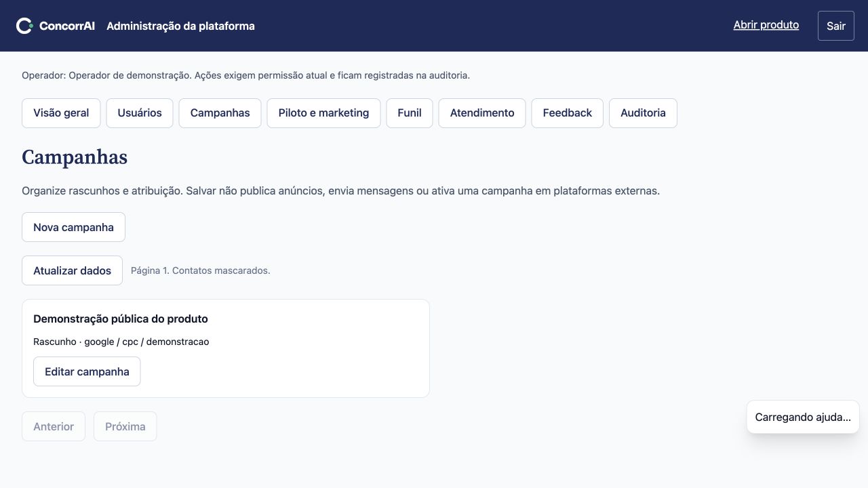Log out with the Sair button
Viewport: 868px width, 488px height.
836,26
